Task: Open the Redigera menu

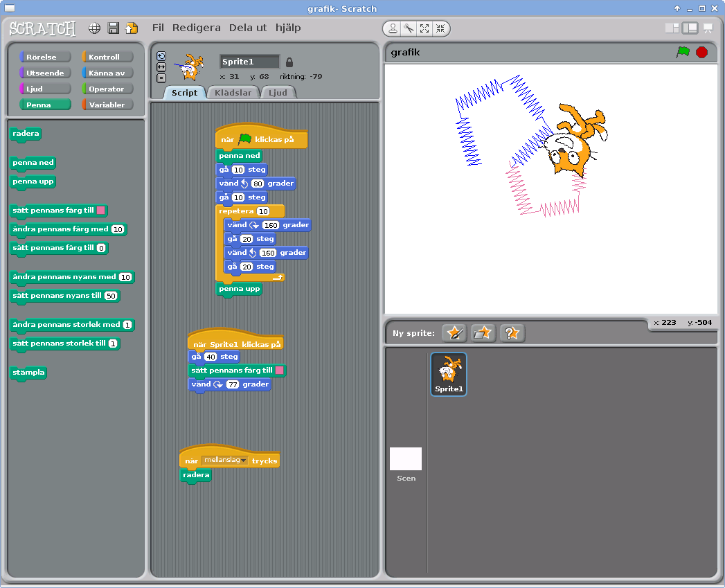Action: pyautogui.click(x=197, y=28)
